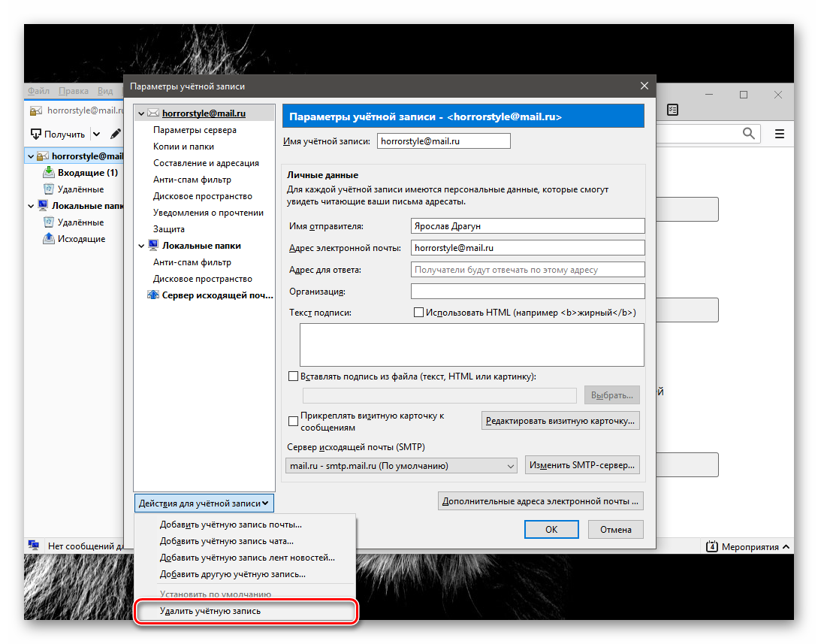This screenshot has width=818, height=644.
Task: Click the tasks icon in the top right of the main window
Action: click(673, 110)
